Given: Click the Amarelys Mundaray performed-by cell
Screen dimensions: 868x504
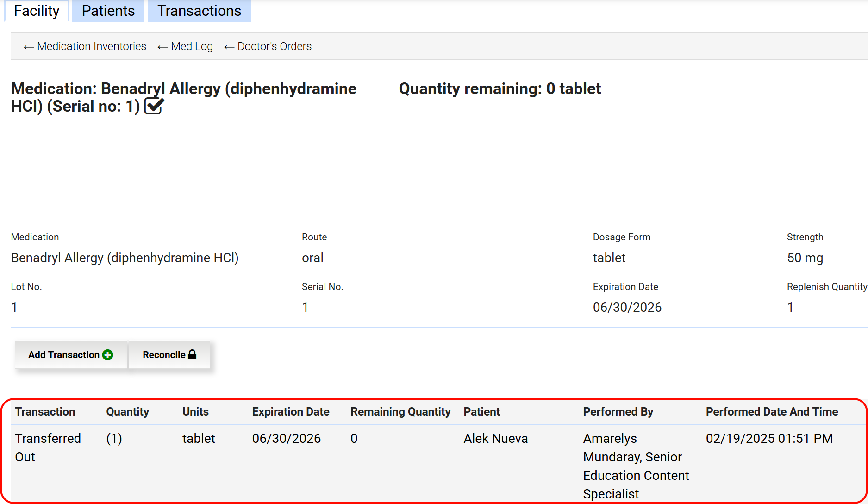Looking at the screenshot, I should click(636, 466).
